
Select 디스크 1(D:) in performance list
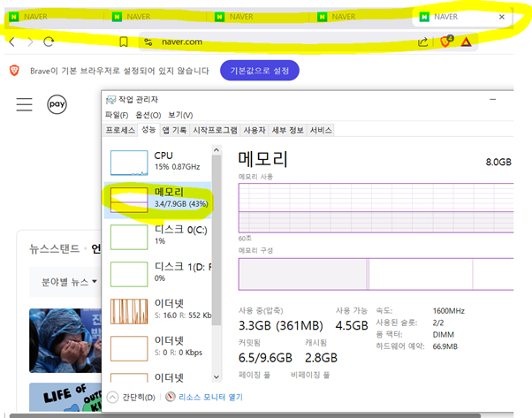(x=158, y=274)
